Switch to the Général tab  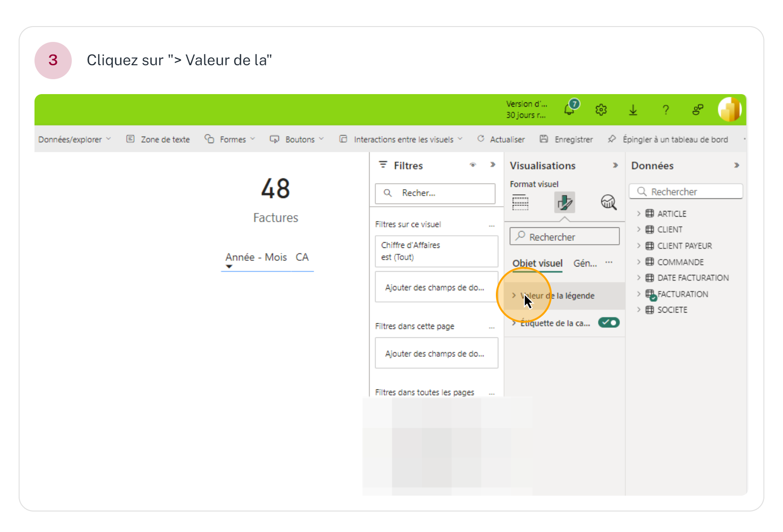click(x=585, y=263)
